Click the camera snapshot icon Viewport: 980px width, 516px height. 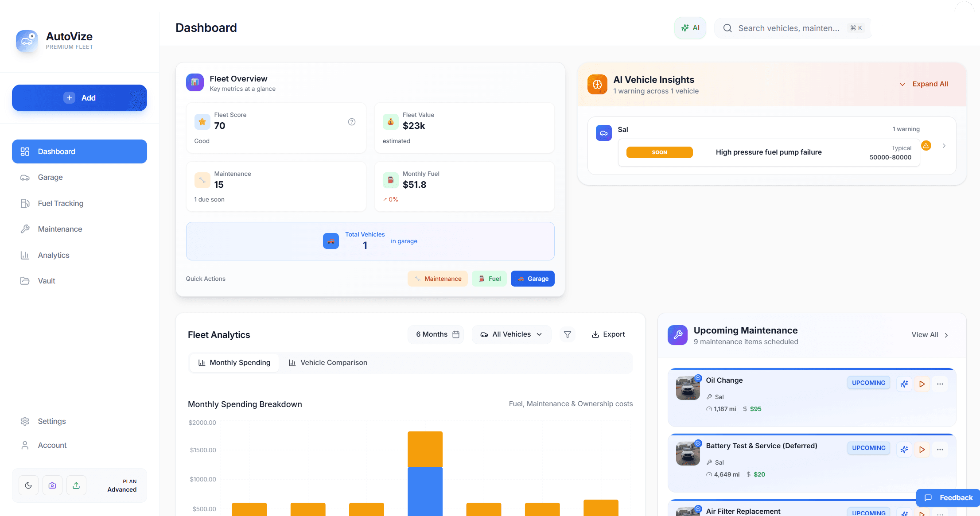point(52,485)
